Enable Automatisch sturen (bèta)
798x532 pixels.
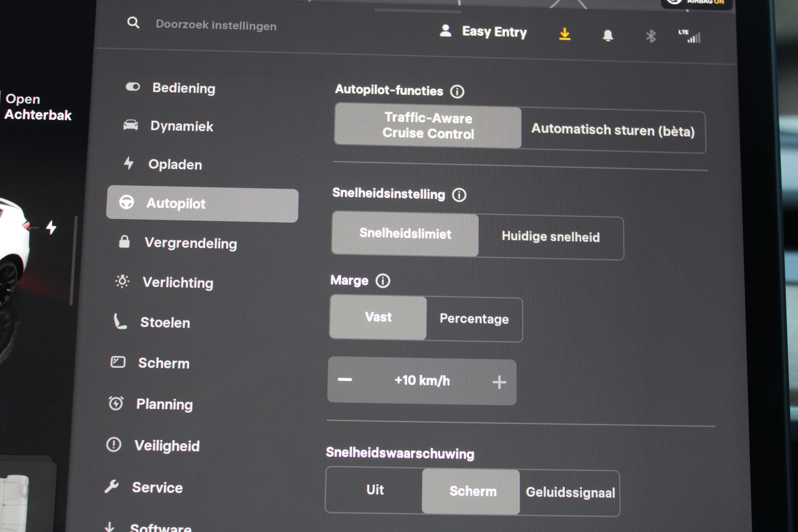613,131
